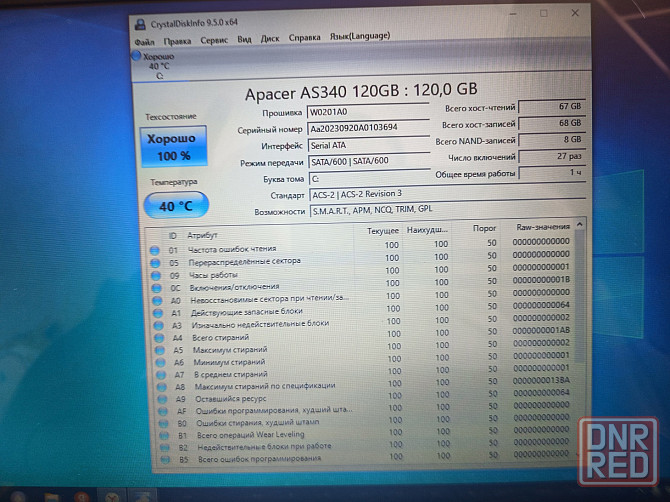The height and width of the screenshot is (502, 670).
Task: Click the status circle for Максимум стираний row A5
Action: (160, 350)
